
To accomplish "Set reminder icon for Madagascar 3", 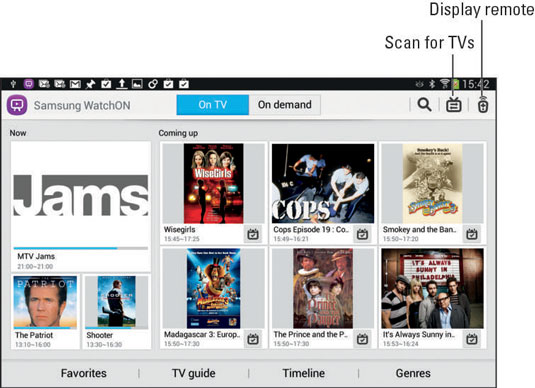I will [x=253, y=339].
